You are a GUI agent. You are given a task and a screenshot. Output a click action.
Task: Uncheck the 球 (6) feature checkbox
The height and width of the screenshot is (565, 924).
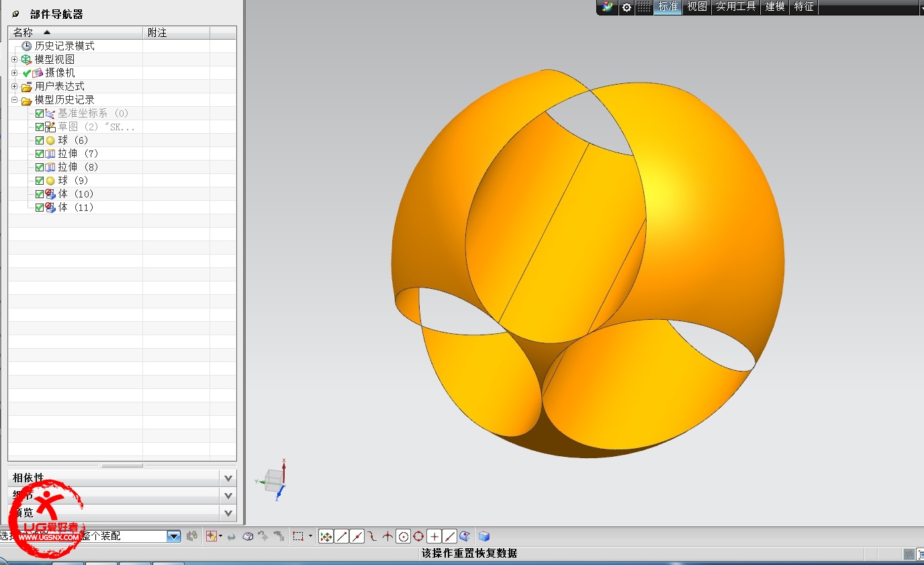40,140
